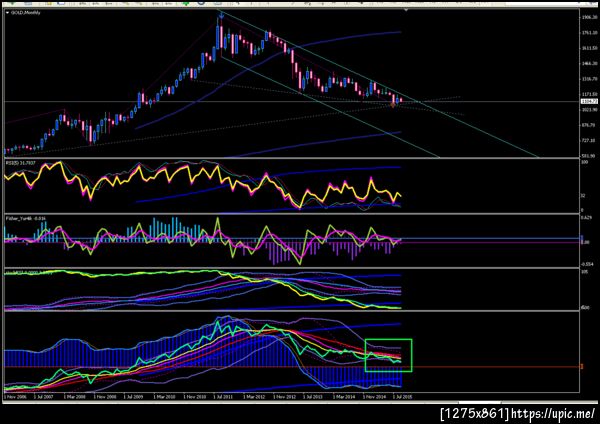This screenshot has height=424, width=600.
Task: Click the horizontal scrollbar thumb below chart
Action: click(x=479, y=402)
